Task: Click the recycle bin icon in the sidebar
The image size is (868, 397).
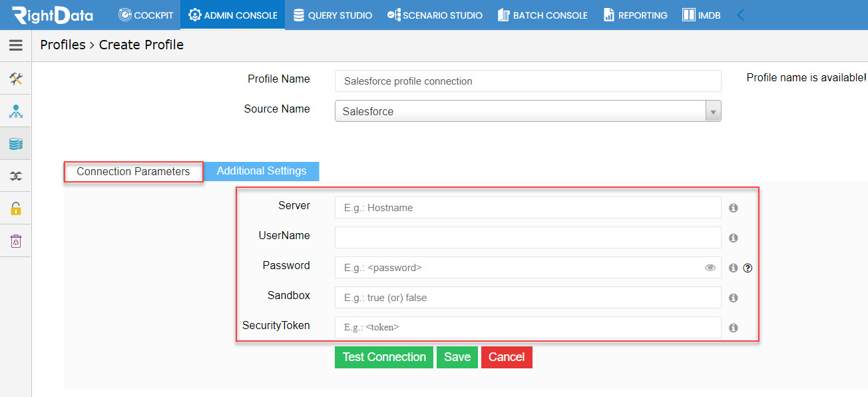Action: pyautogui.click(x=16, y=240)
